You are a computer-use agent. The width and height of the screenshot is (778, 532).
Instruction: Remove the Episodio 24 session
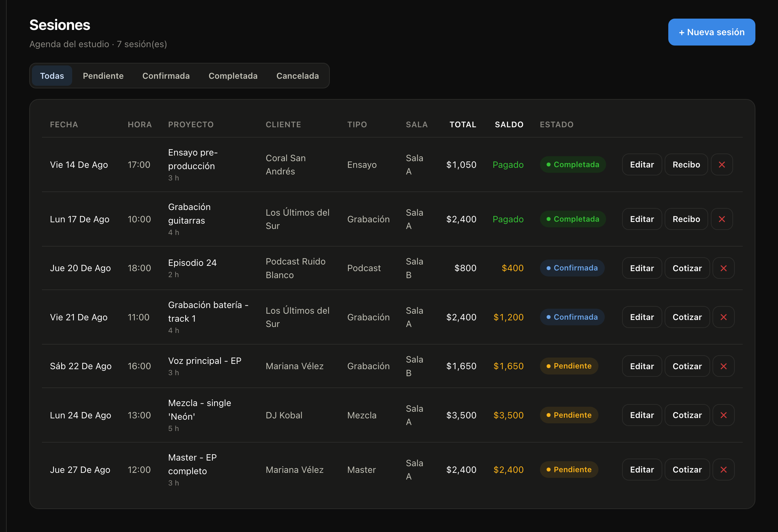[723, 268]
